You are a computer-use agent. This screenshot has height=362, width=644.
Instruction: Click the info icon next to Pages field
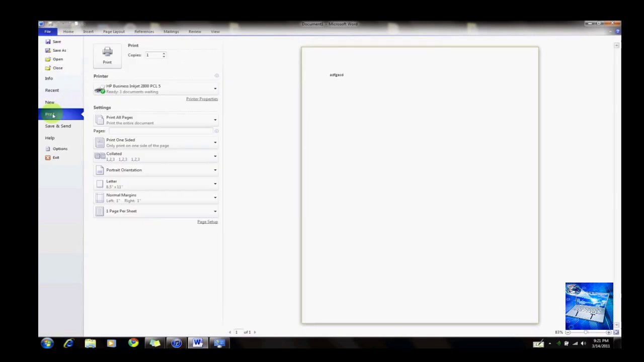[x=216, y=131]
